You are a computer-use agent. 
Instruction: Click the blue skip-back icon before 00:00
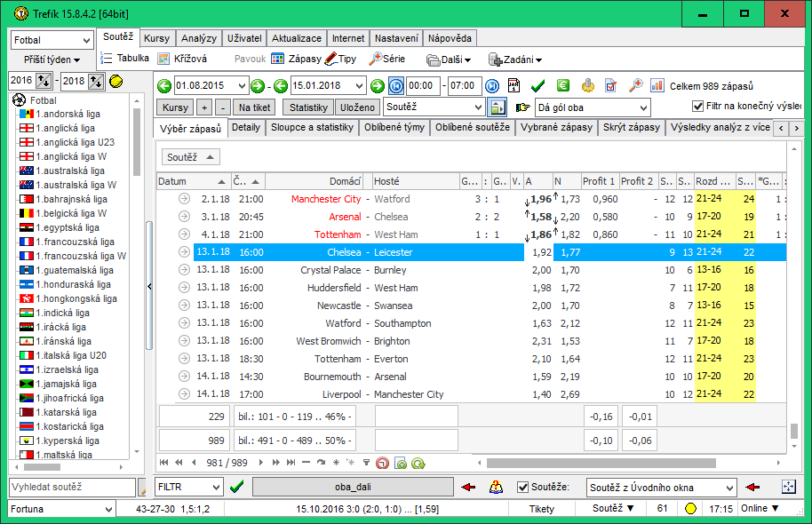pos(396,86)
